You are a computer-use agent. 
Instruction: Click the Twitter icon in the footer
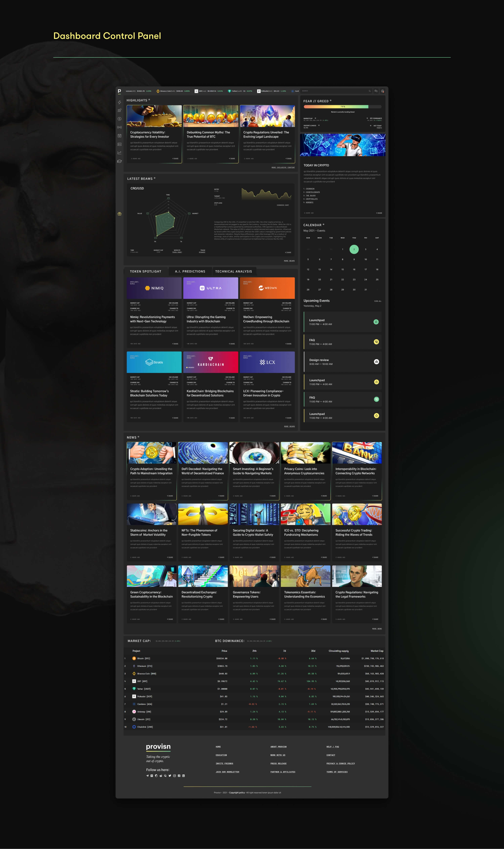170,776
